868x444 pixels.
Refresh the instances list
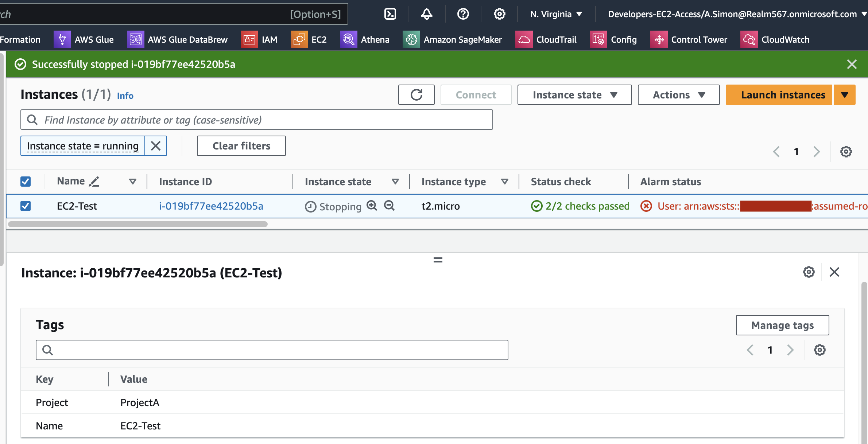(x=416, y=95)
